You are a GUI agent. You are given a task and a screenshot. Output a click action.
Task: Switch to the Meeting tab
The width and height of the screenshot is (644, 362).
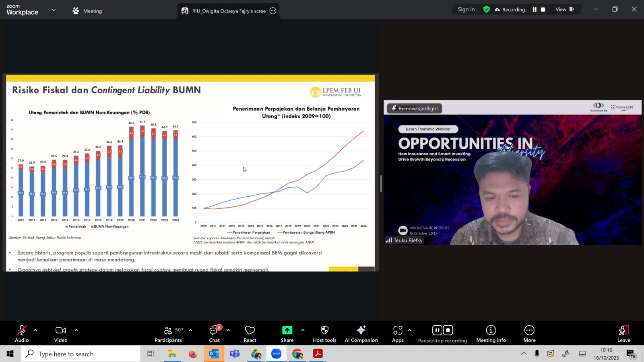click(x=87, y=11)
